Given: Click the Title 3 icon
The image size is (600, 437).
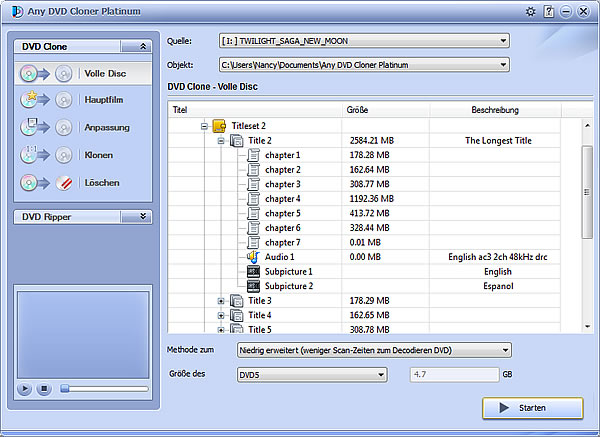Looking at the screenshot, I should point(236,301).
